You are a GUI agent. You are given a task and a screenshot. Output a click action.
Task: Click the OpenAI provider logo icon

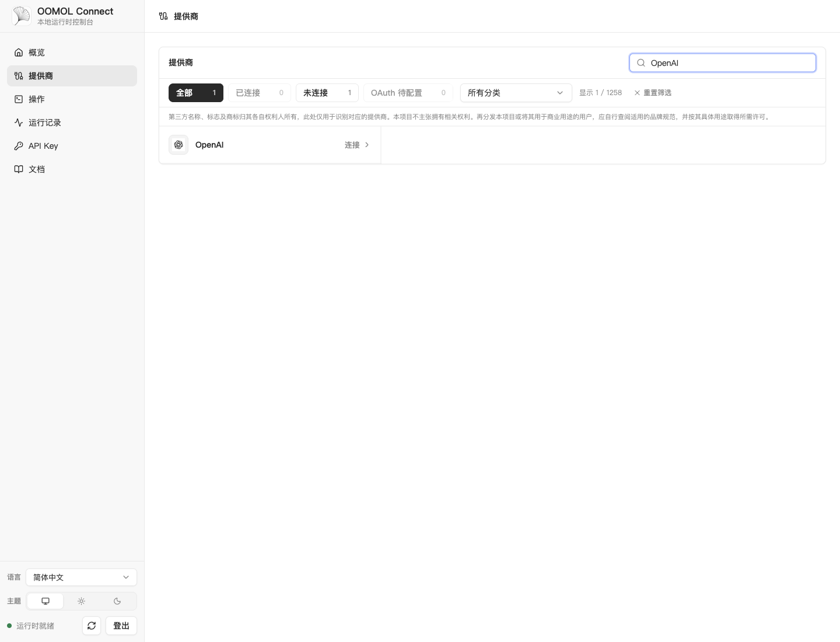click(x=178, y=145)
